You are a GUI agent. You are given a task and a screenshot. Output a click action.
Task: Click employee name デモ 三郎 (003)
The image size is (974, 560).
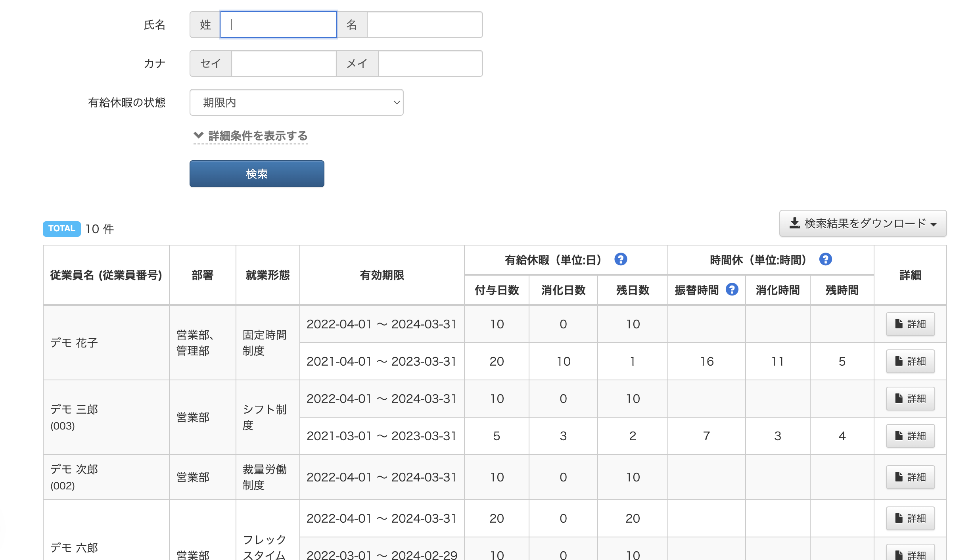point(74,417)
